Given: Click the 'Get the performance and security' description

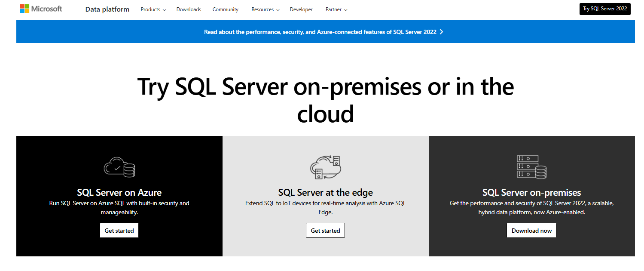Looking at the screenshot, I should click(531, 208).
